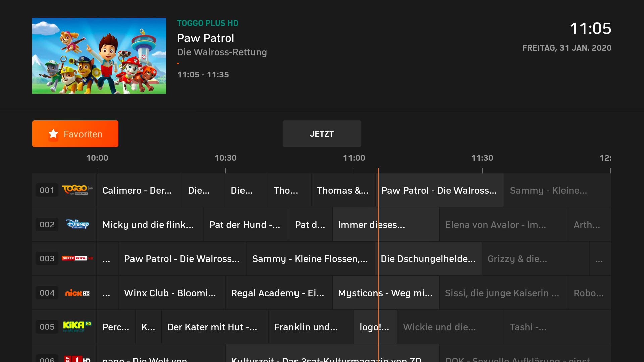Open 'Sammy - Kleine...' in Toggo row
644x362 pixels.
pos(557,190)
